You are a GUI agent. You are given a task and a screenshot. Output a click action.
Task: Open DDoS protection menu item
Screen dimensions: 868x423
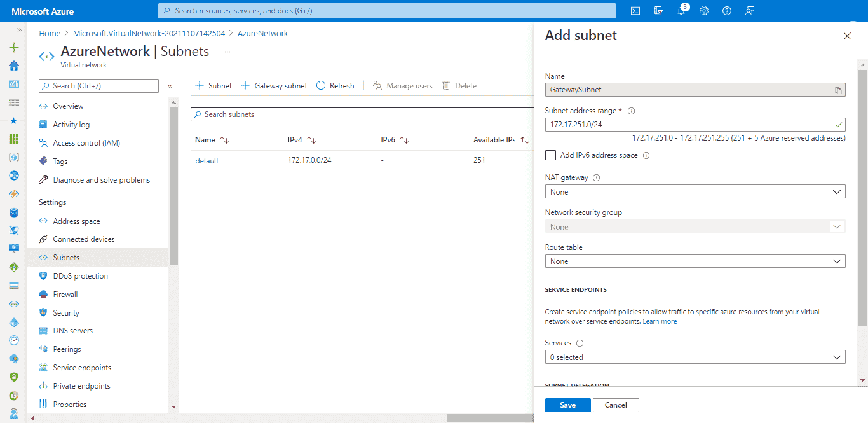[x=81, y=276]
